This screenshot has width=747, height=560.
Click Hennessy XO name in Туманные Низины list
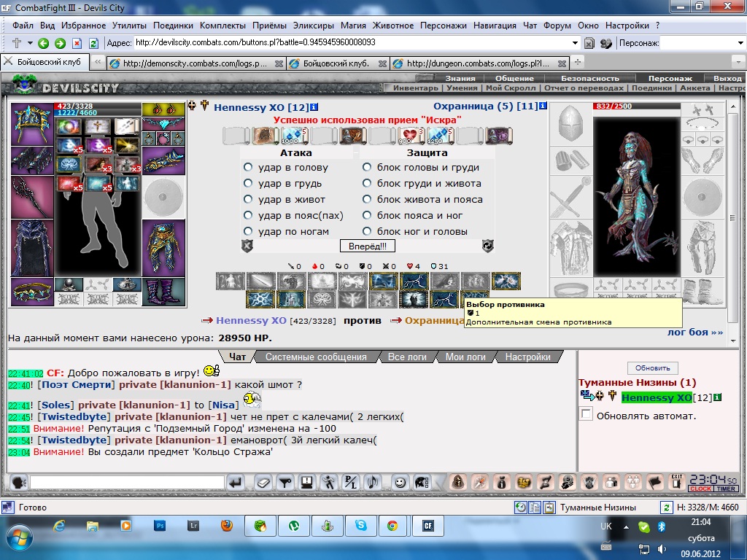[x=656, y=397]
